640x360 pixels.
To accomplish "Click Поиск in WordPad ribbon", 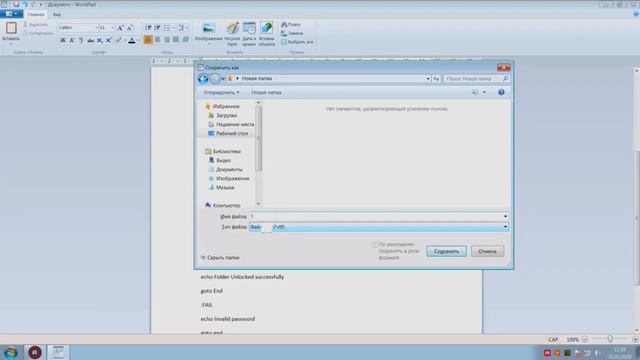I will 291,24.
